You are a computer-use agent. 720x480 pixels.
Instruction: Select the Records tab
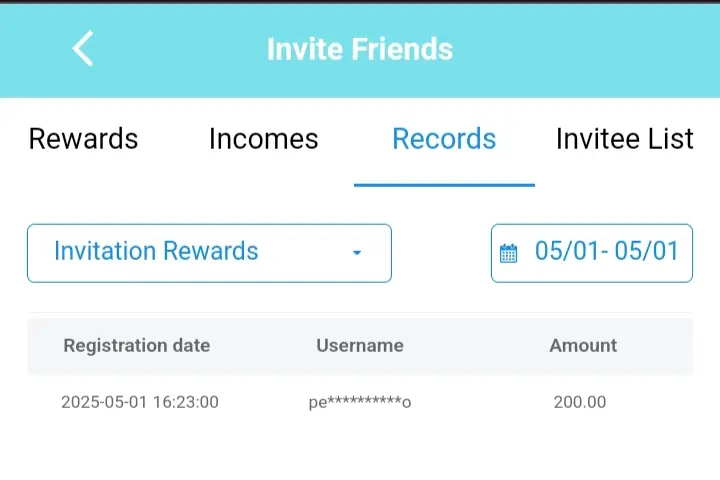point(444,139)
